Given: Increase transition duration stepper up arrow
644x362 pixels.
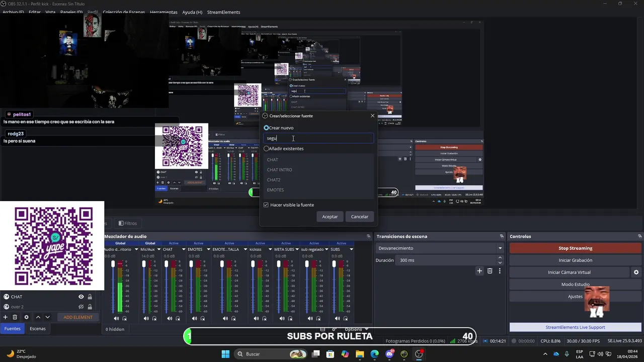Looking at the screenshot, I should [500, 258].
